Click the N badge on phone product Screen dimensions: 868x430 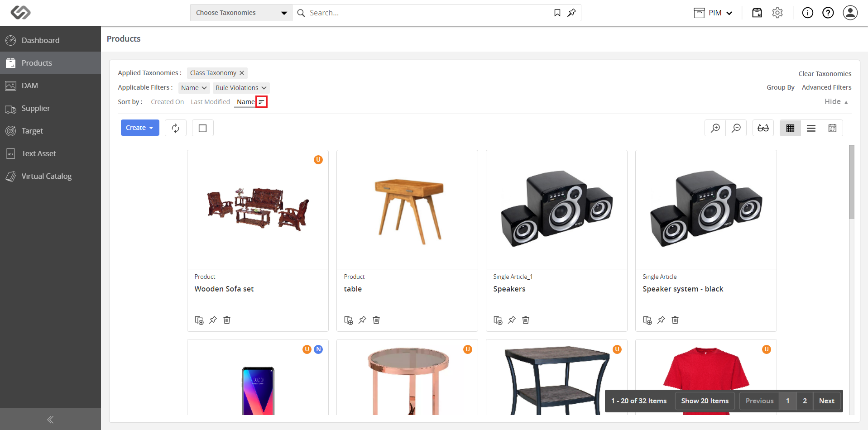click(x=318, y=349)
